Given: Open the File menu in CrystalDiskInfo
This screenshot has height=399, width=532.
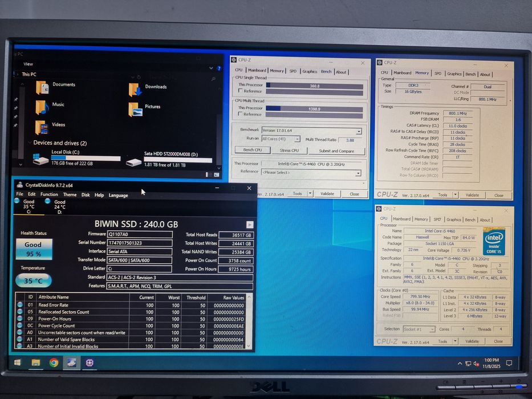Looking at the screenshot, I should (x=20, y=194).
